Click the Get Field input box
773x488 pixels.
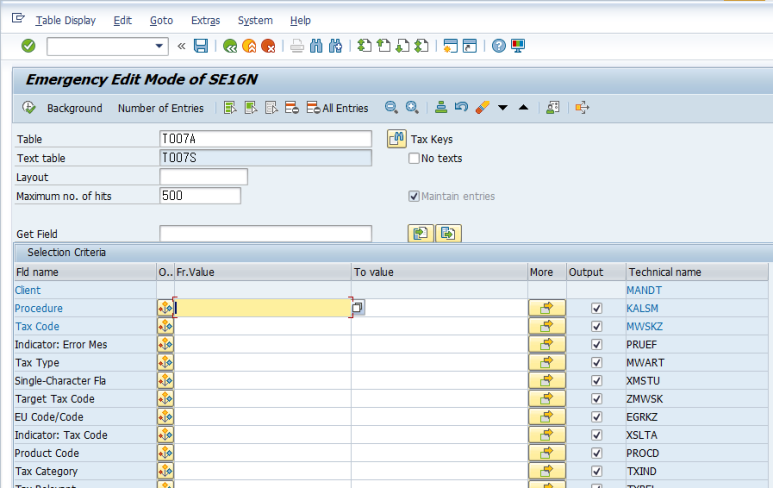click(x=265, y=234)
